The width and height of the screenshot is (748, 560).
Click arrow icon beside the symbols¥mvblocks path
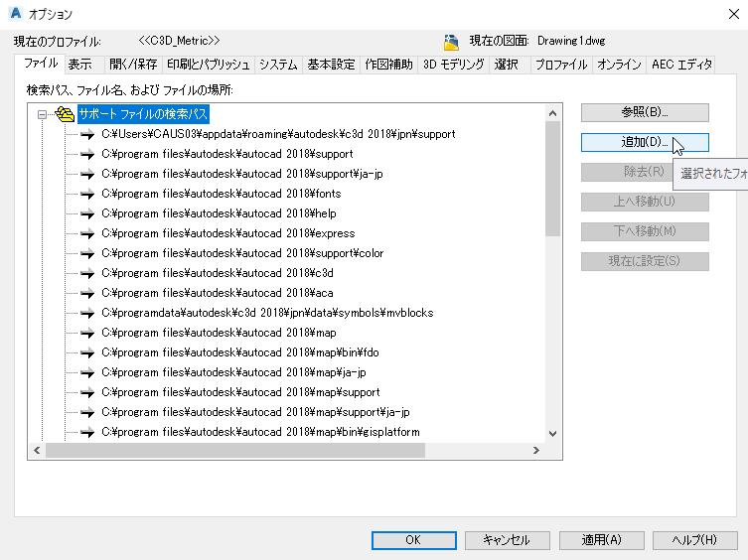[x=87, y=314]
